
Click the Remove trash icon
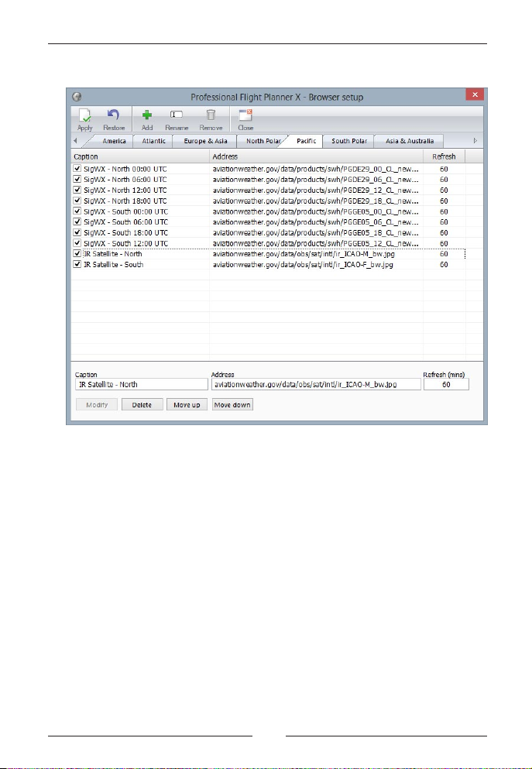click(x=211, y=120)
